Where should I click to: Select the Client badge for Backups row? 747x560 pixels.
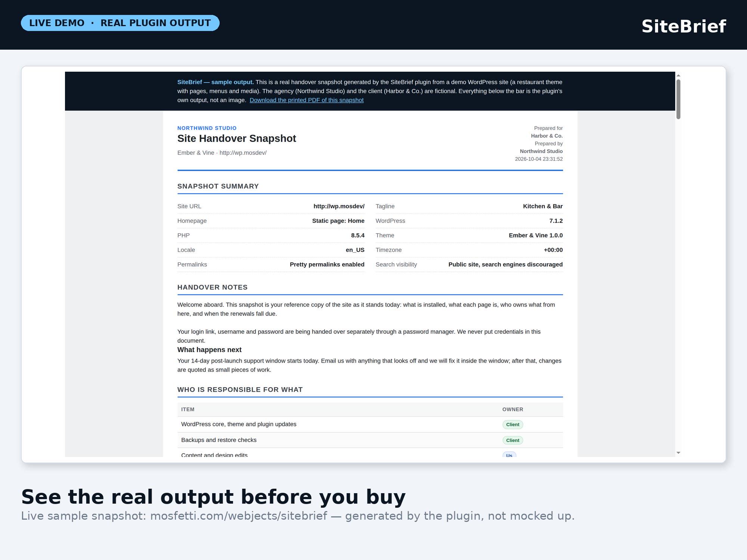click(x=512, y=440)
